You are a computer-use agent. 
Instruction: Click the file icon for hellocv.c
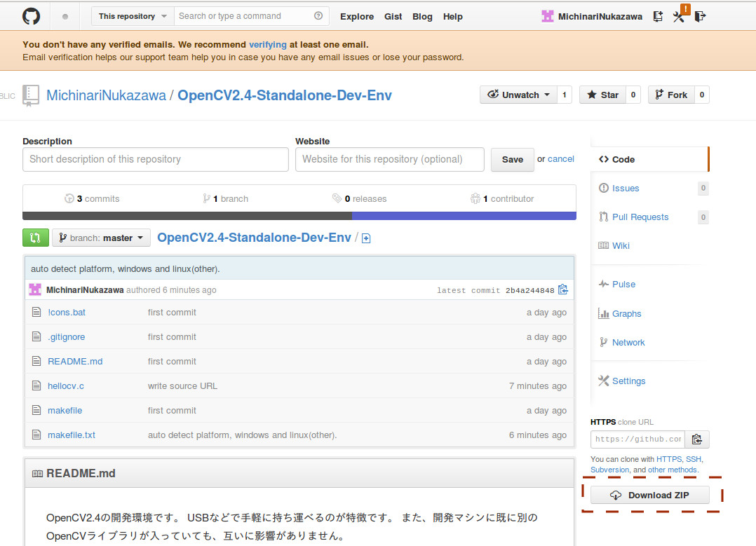(36, 385)
